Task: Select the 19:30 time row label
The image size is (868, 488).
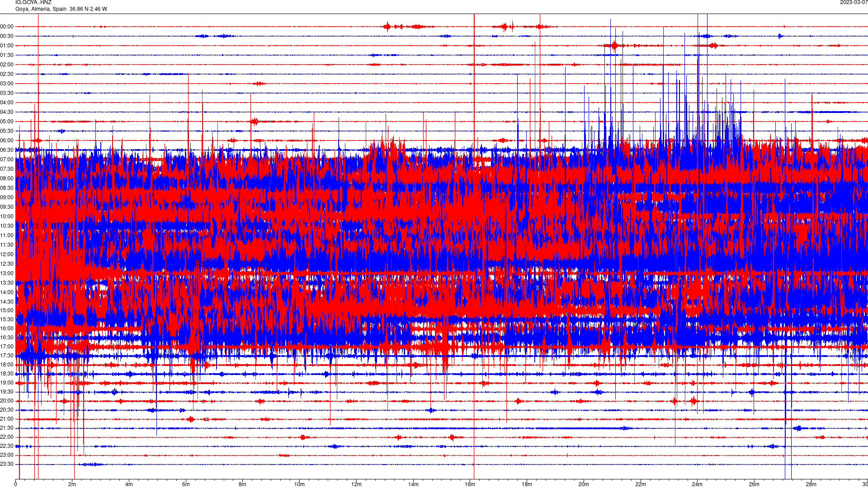Action: click(x=7, y=392)
